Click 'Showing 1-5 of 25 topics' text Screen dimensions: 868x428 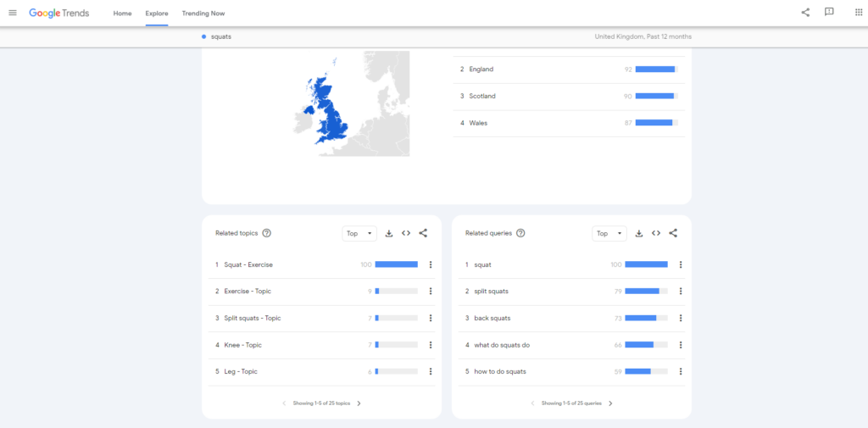[x=321, y=403]
